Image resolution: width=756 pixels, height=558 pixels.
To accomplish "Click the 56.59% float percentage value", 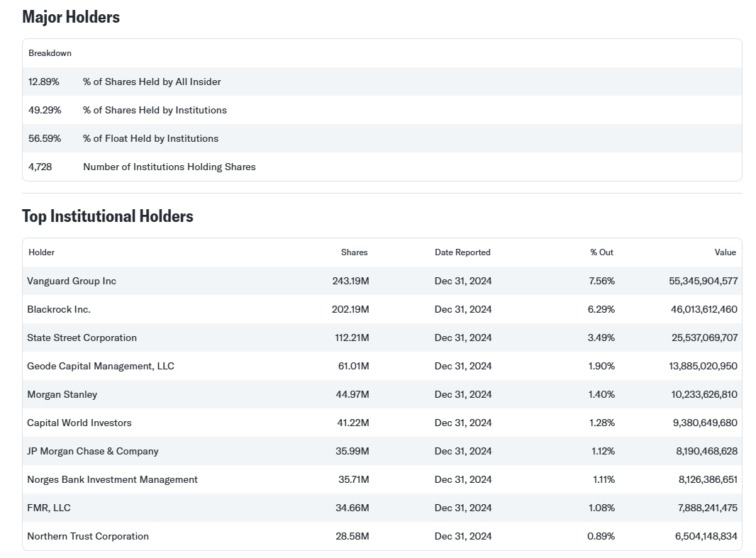I will 45,139.
